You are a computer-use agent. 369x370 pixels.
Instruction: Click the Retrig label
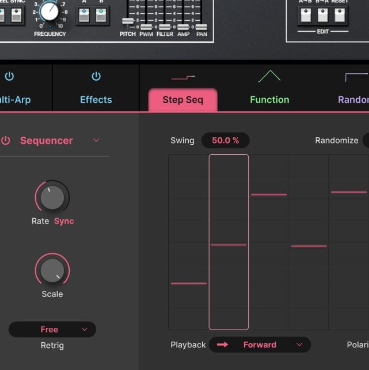coord(52,345)
